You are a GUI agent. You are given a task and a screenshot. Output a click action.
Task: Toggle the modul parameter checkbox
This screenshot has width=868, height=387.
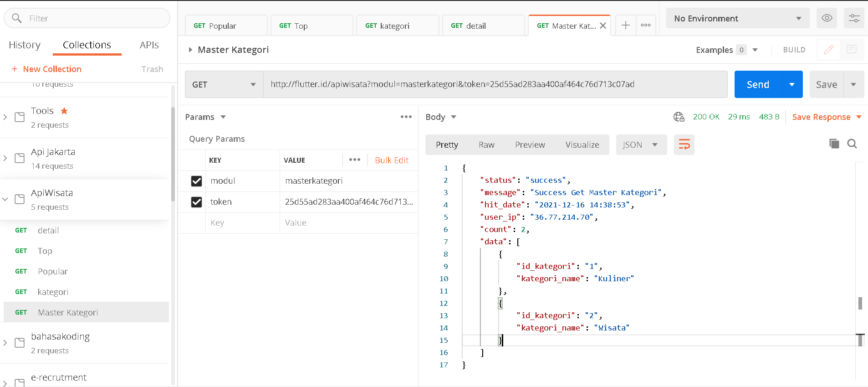[x=196, y=181]
